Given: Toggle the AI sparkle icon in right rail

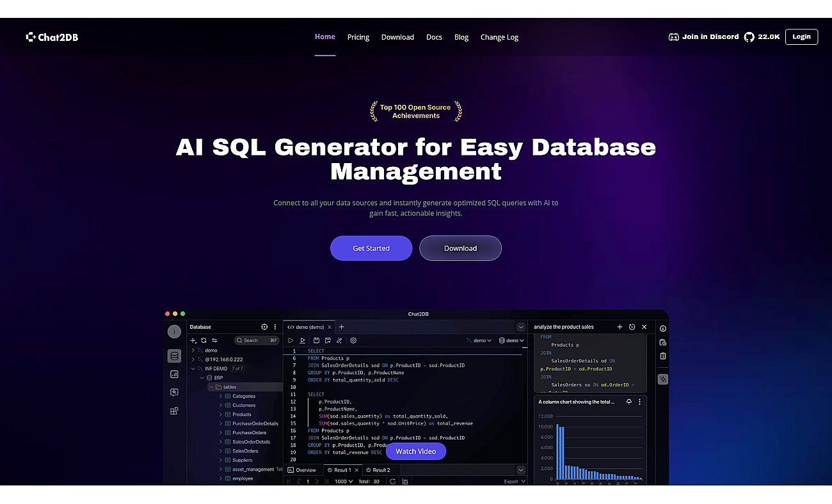Looking at the screenshot, I should pyautogui.click(x=663, y=379).
